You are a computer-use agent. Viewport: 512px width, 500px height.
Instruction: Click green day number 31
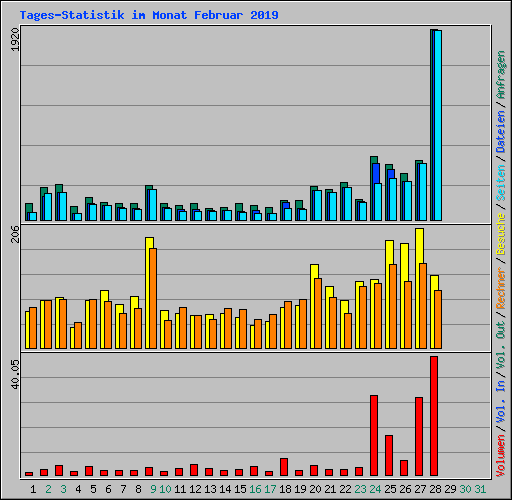click(480, 489)
